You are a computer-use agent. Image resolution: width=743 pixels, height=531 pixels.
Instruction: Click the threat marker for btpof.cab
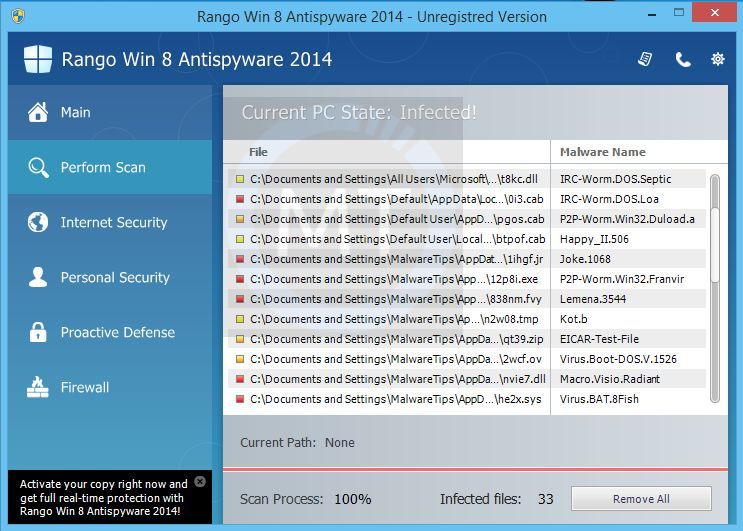[240, 239]
